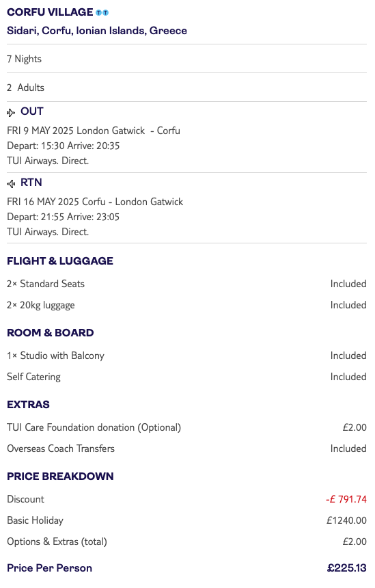Viewport: 375px width, 588px height.
Task: Click the Basic Holiday price £1240.00
Action: click(346, 520)
